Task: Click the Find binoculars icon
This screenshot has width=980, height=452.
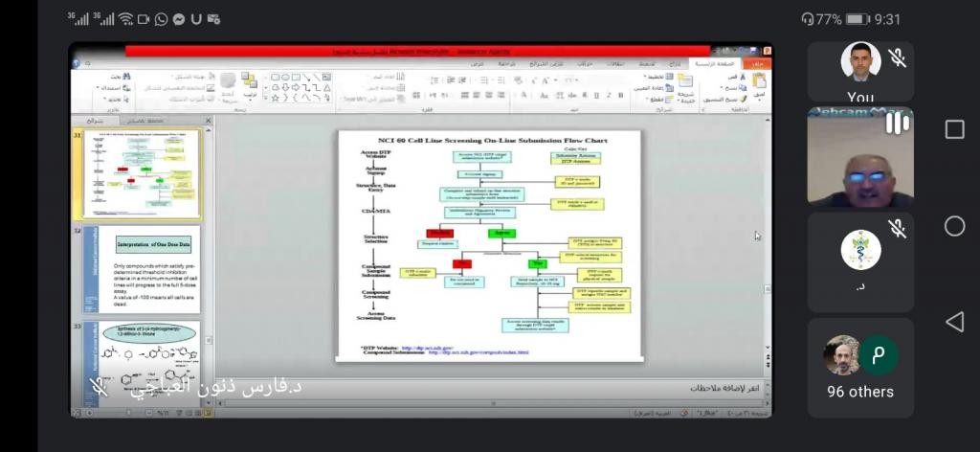Action: click(128, 76)
